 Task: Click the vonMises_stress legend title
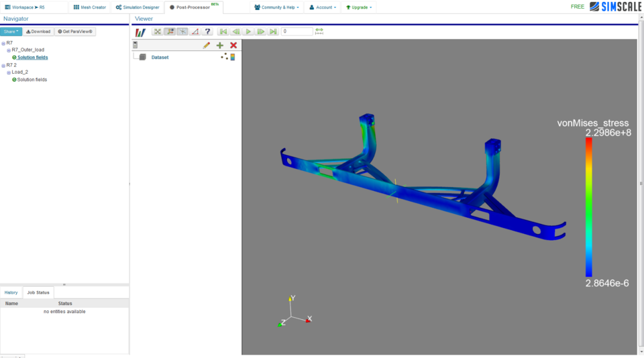592,123
